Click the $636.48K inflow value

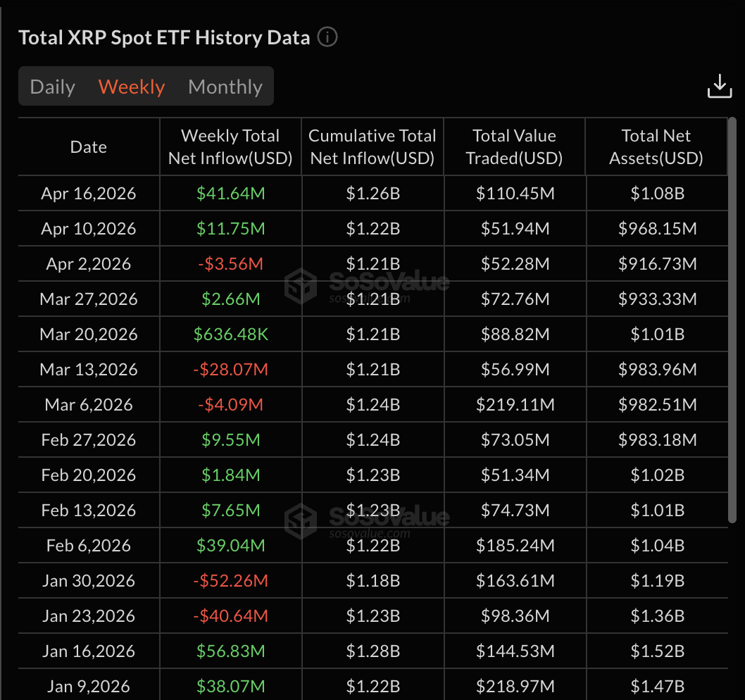coord(230,335)
